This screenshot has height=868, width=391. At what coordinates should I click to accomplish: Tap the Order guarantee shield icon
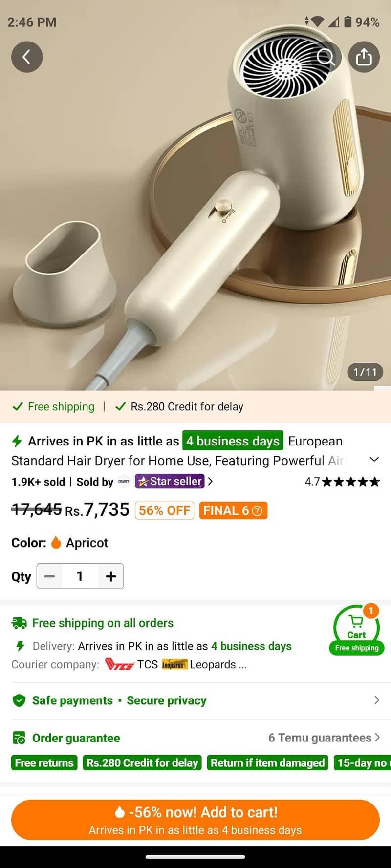[x=19, y=738]
